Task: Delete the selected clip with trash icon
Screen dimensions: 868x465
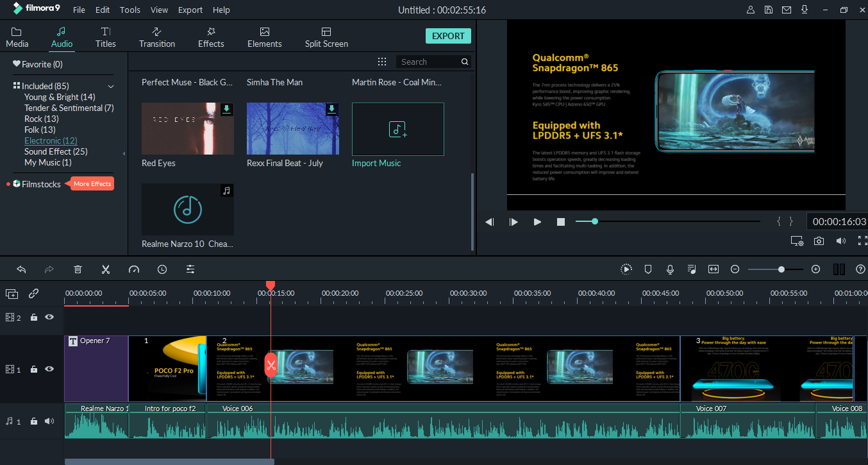Action: click(x=78, y=269)
